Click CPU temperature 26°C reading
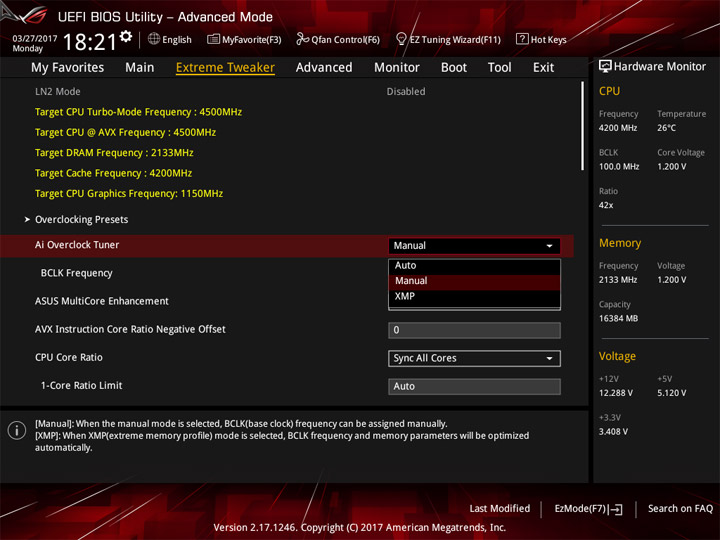 (x=666, y=128)
